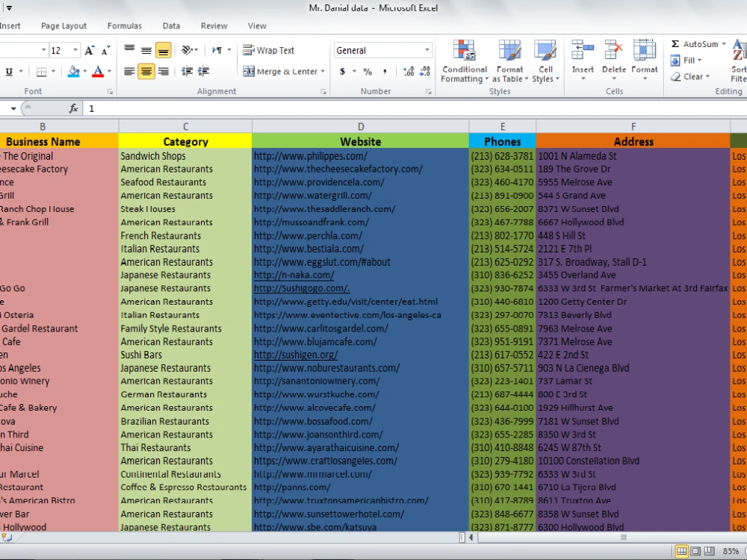Align text right in cell
The width and height of the screenshot is (747, 560).
163,72
